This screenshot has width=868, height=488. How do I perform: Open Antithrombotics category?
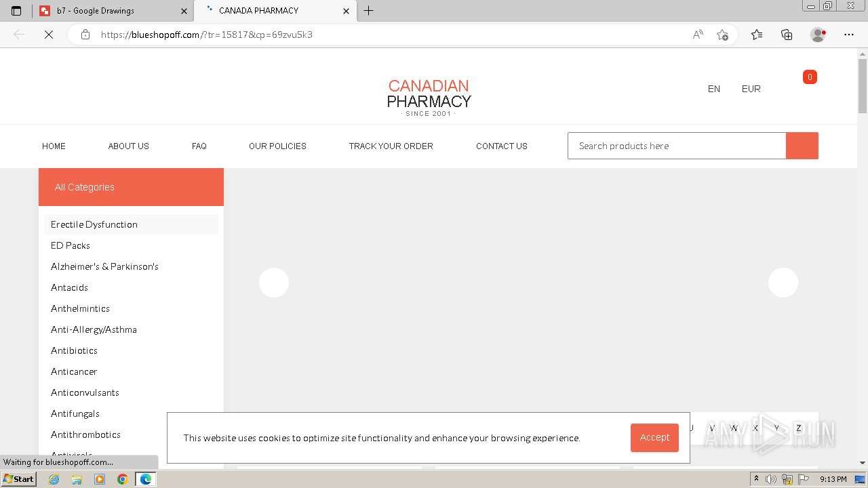[x=85, y=434]
